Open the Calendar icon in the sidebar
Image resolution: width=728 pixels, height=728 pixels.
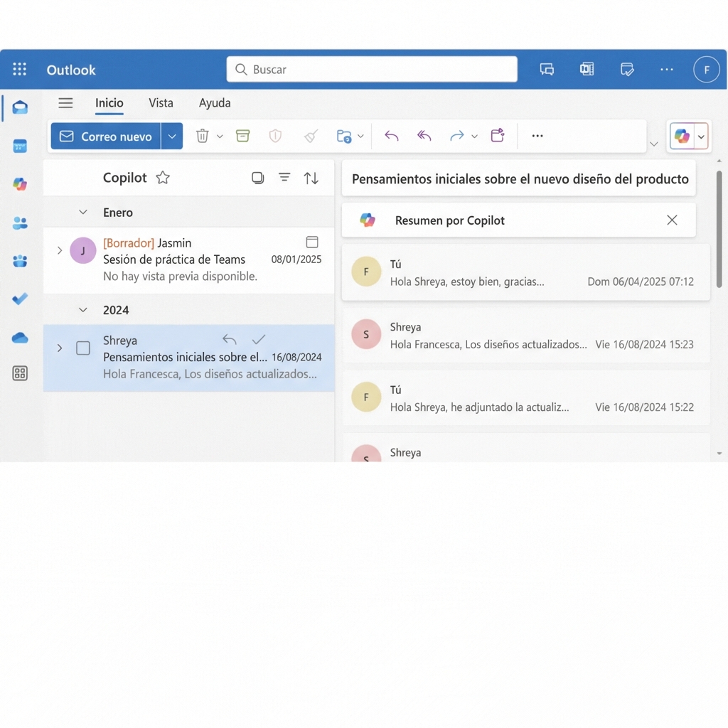tap(20, 146)
